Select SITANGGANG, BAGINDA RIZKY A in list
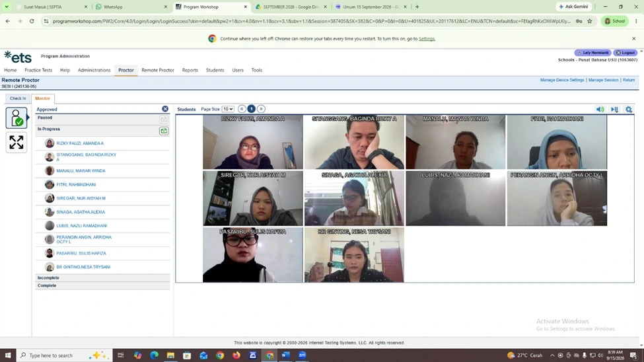 tap(87, 157)
